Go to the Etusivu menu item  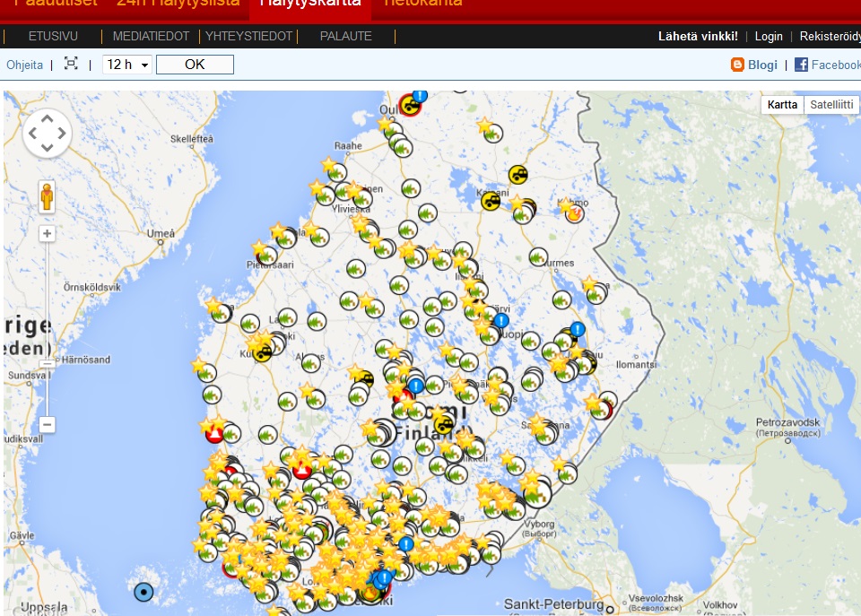click(53, 37)
